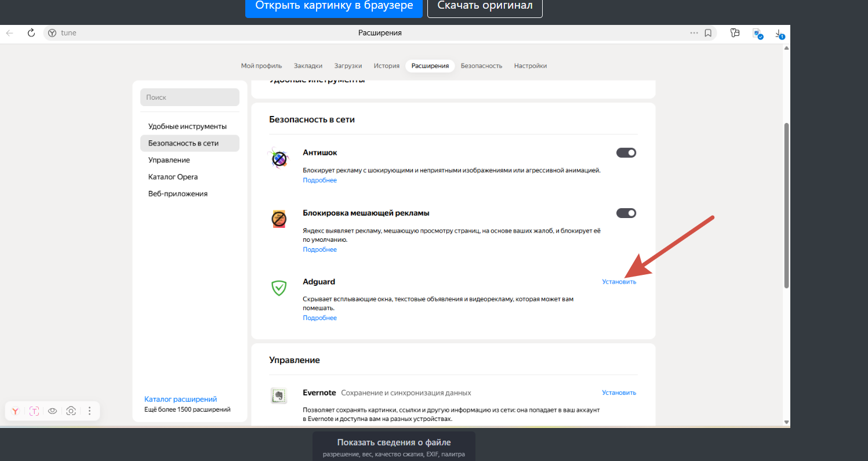
Task: Open Подробнее under the Adguard description
Action: pyautogui.click(x=319, y=318)
